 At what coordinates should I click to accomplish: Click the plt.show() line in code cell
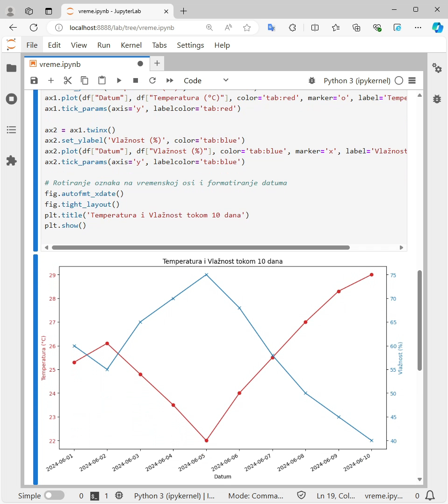65,225
